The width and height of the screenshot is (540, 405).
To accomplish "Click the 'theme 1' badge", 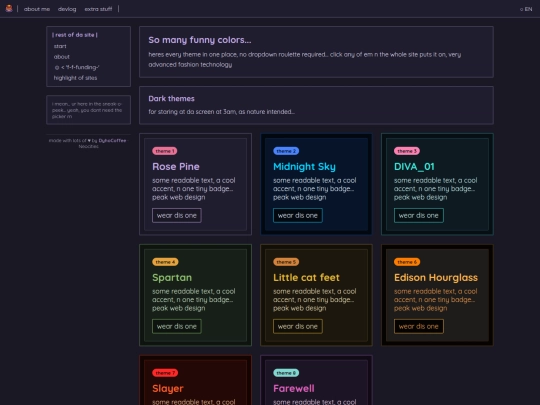I will pos(165,151).
